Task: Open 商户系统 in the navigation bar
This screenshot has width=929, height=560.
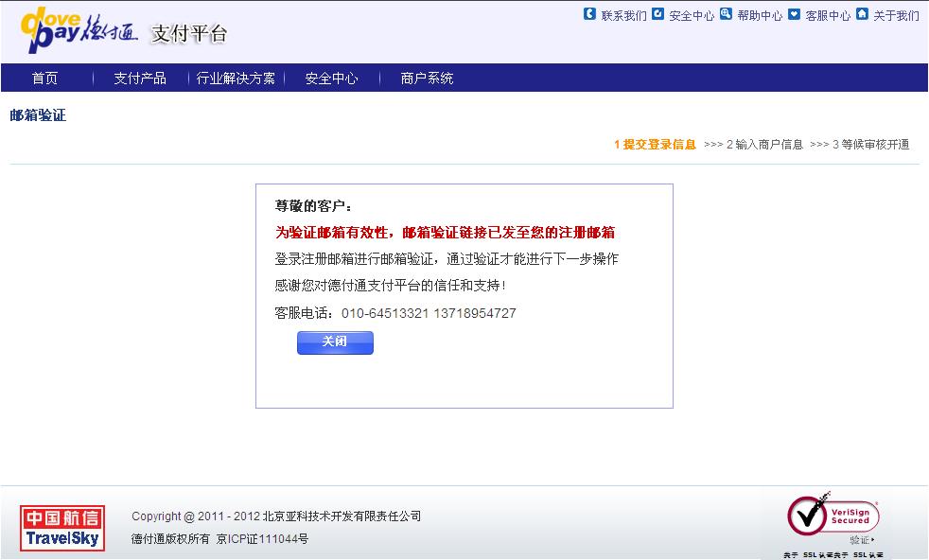Action: [427, 79]
